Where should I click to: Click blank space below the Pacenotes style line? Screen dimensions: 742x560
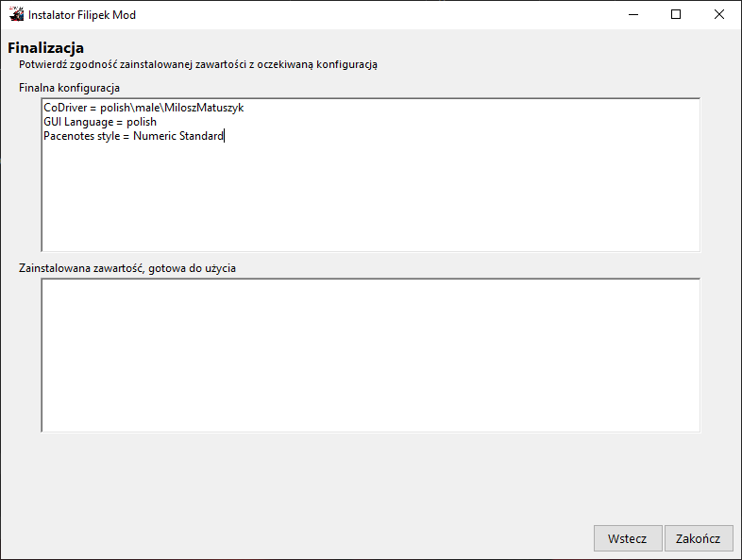point(370,198)
